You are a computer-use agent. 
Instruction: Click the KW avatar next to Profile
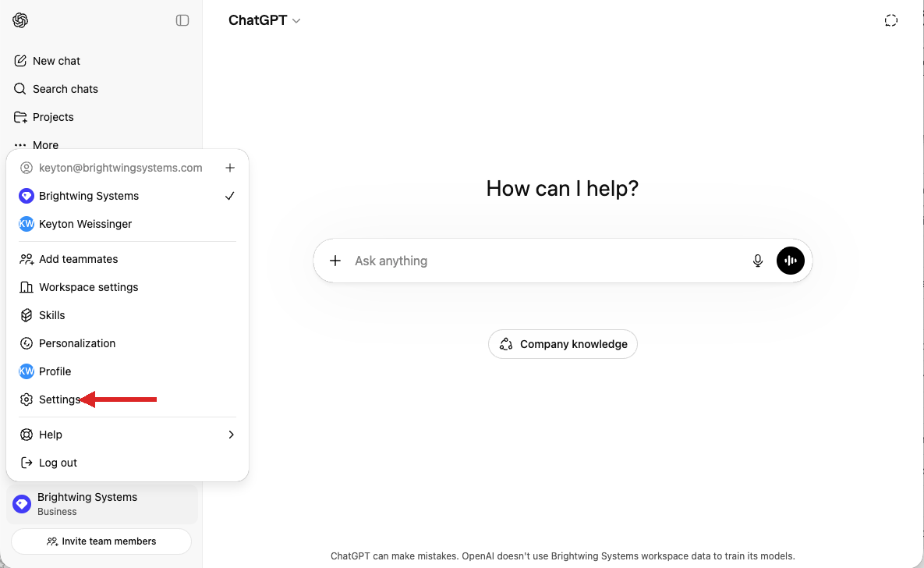point(27,371)
